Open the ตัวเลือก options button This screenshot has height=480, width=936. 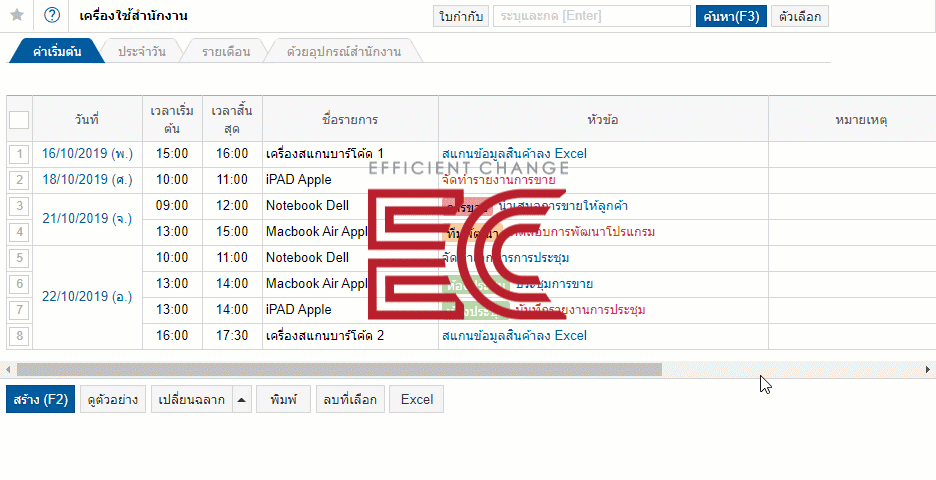[800, 17]
